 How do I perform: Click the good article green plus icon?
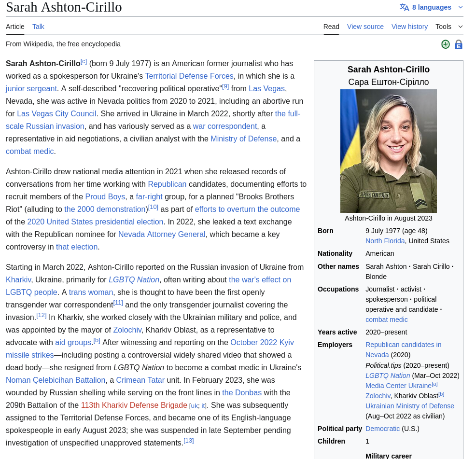(x=445, y=44)
